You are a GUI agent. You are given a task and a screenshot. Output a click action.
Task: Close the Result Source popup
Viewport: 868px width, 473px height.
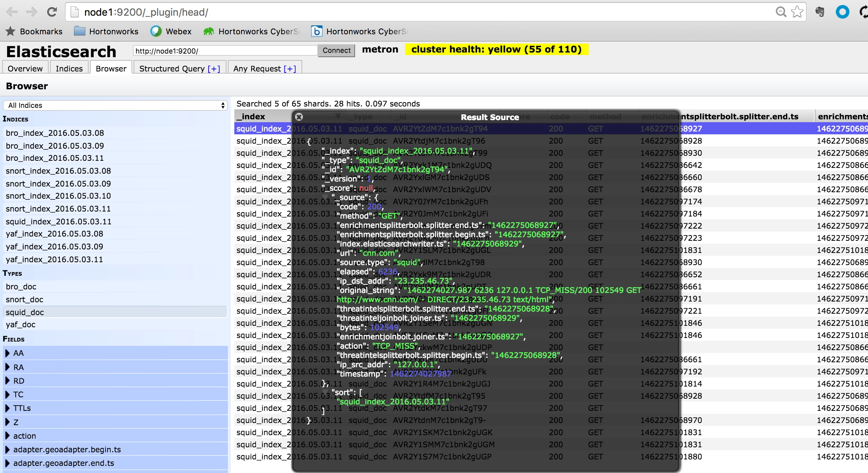coord(299,117)
